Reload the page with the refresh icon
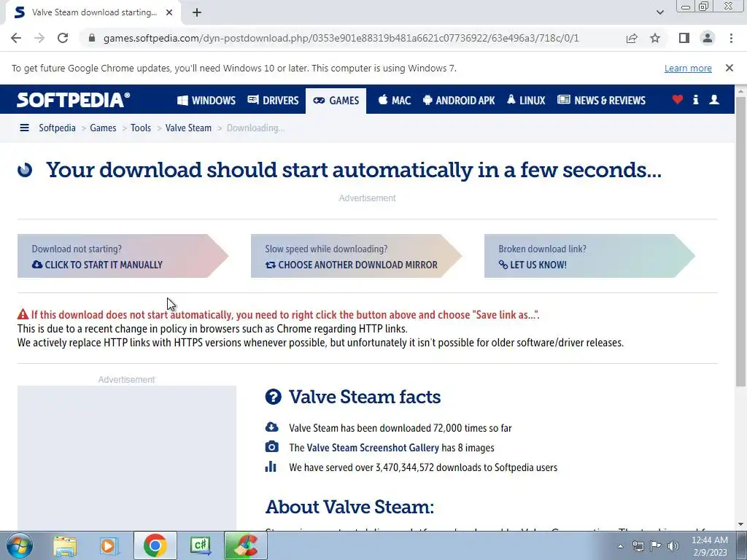Screen dimensions: 747x560 [63, 38]
